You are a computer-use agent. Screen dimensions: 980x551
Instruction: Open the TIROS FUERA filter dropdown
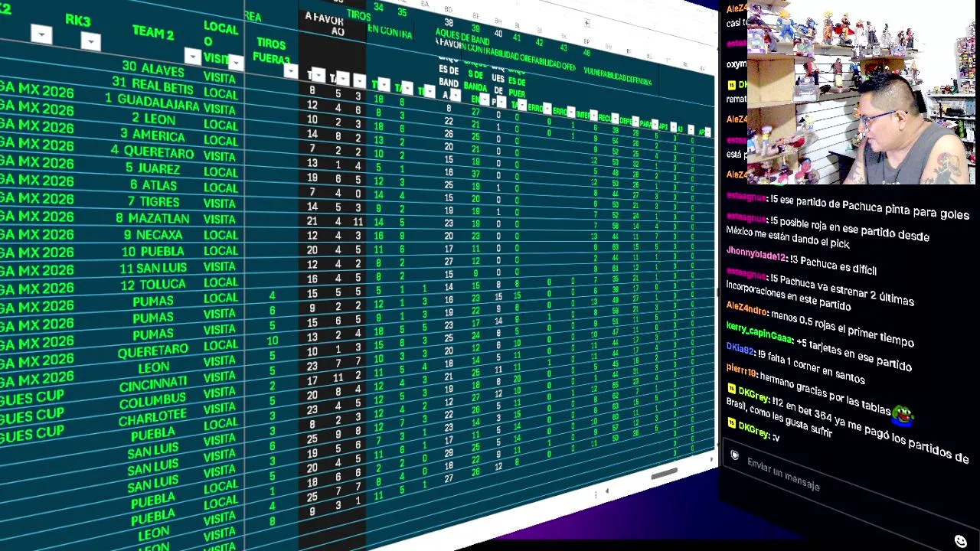click(290, 71)
